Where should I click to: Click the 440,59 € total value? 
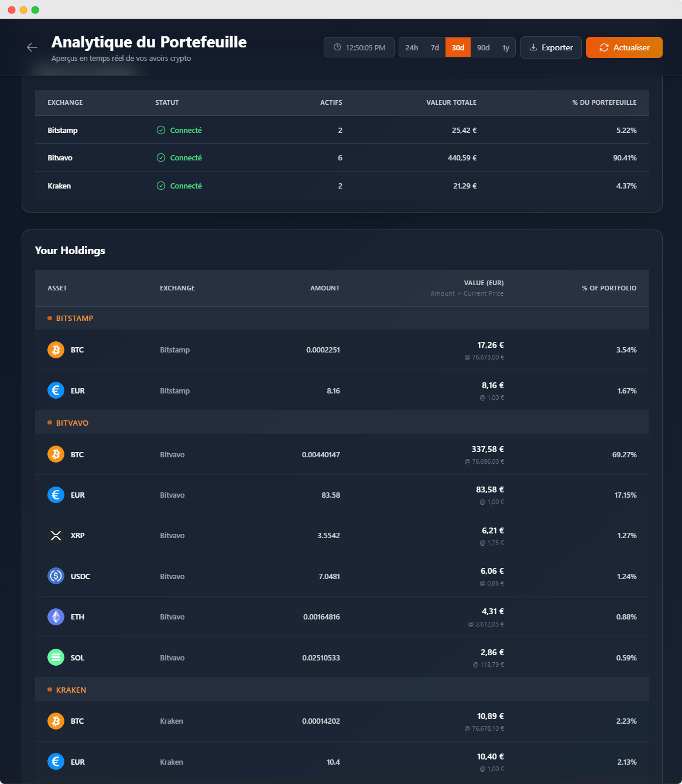pyautogui.click(x=462, y=158)
